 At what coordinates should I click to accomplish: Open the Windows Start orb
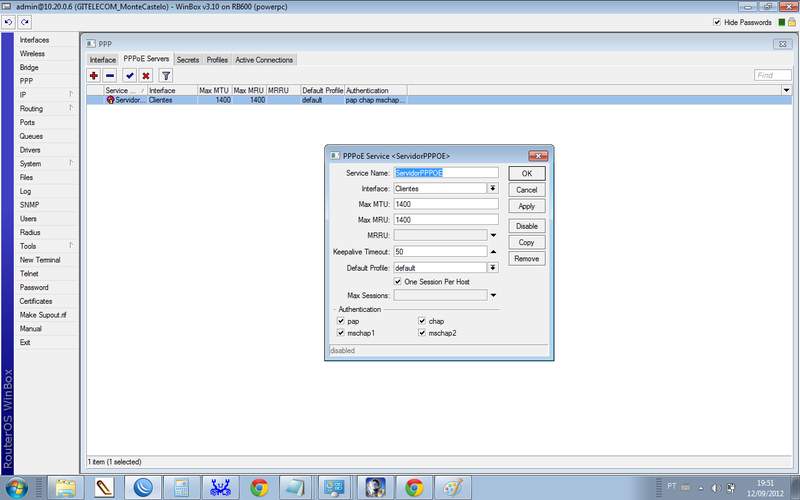(17, 488)
